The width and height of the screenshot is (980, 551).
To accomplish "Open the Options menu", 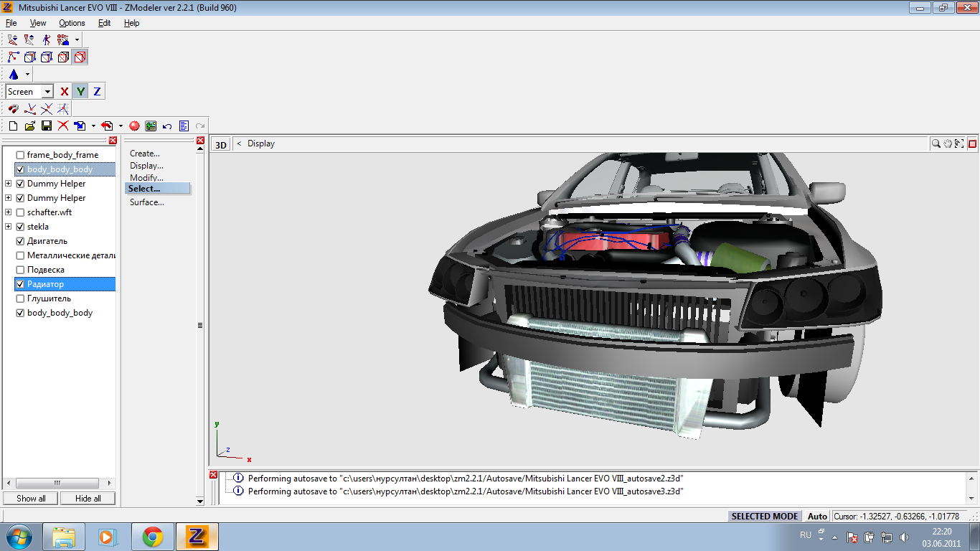I will click(72, 23).
